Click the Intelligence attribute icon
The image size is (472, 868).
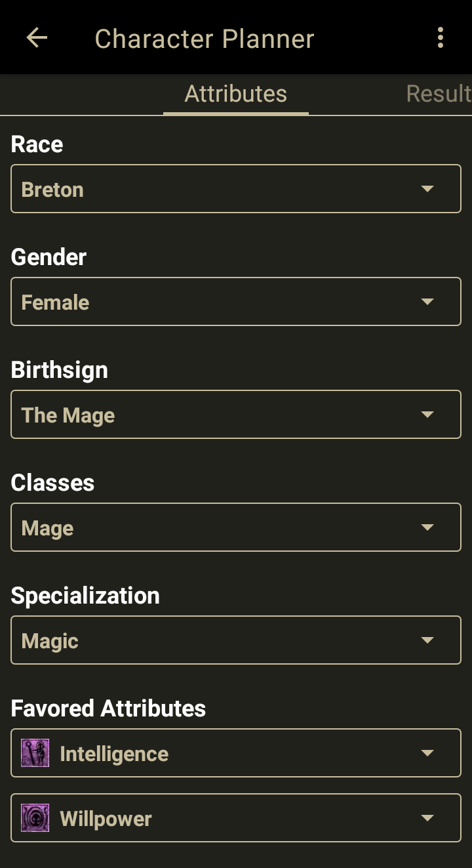35,753
